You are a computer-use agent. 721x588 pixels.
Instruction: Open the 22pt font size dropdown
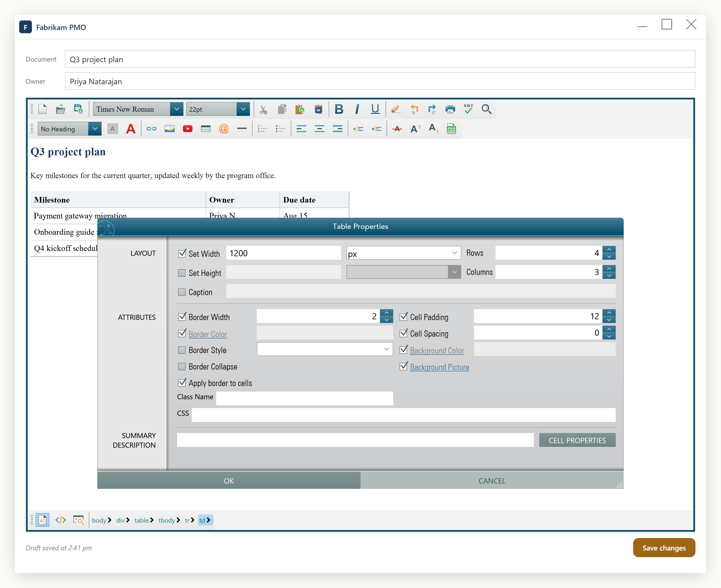[243, 109]
